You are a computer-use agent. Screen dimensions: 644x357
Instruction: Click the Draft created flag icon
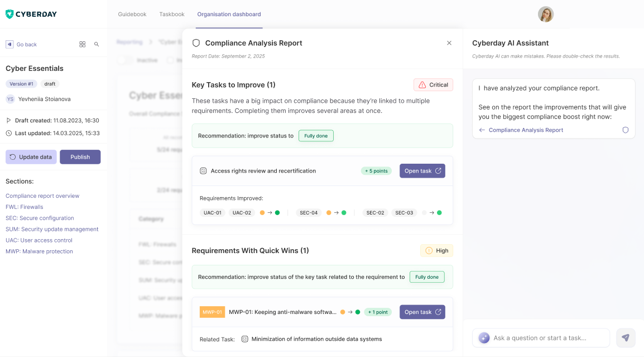point(8,121)
